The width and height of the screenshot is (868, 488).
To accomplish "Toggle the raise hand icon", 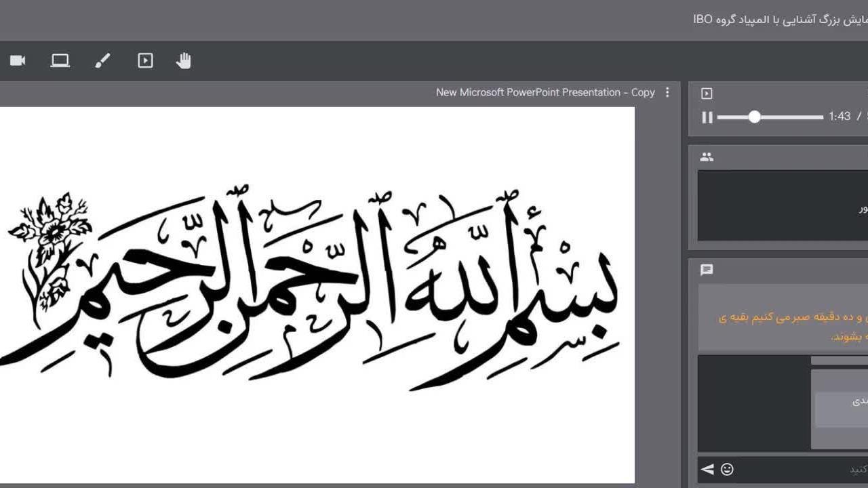I will coord(184,61).
